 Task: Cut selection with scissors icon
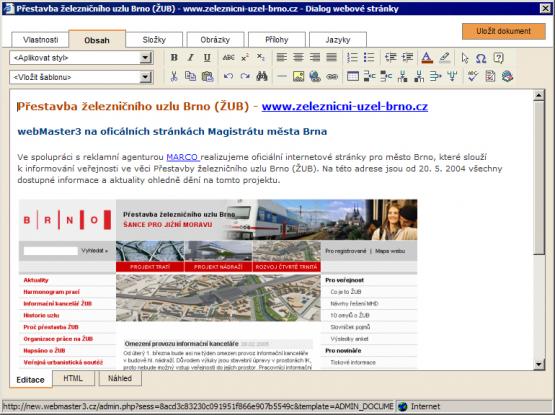click(x=174, y=76)
